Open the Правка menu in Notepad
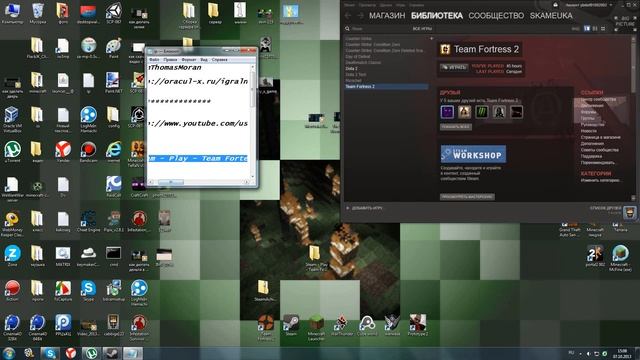Viewport: 640px width, 360px height. pyautogui.click(x=170, y=60)
